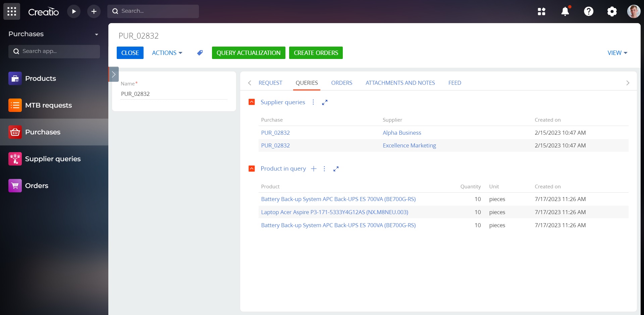This screenshot has height=315, width=644.
Task: Collapse the Product in query section
Action: coord(252,169)
